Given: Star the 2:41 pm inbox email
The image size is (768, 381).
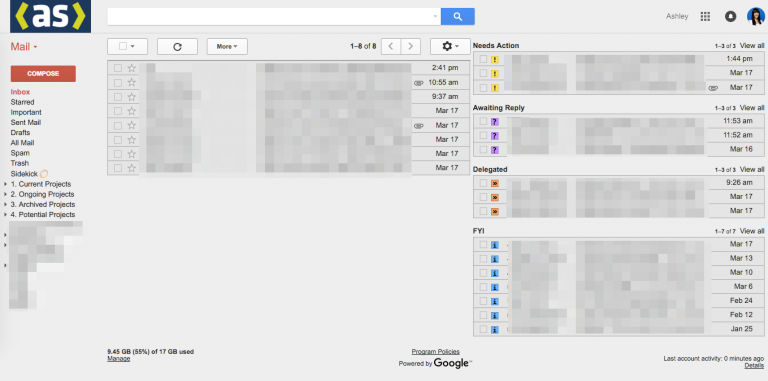Looking at the screenshot, I should 131,68.
